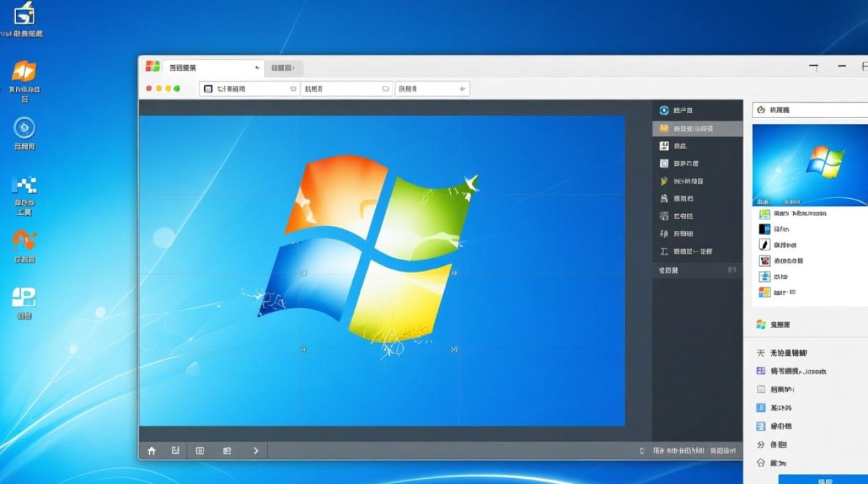Open the first dropdown field in top toolbar

click(x=250, y=88)
